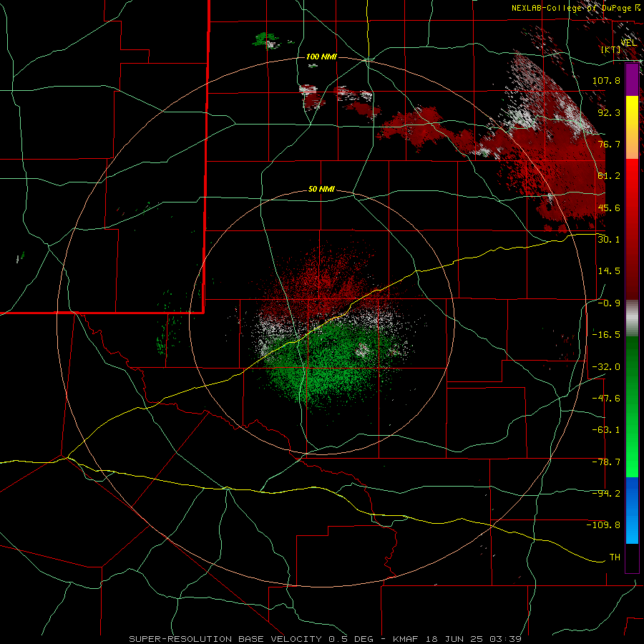Screen dimensions: 644x644
Task: Select the -32.0 legend value
Action: (x=606, y=366)
